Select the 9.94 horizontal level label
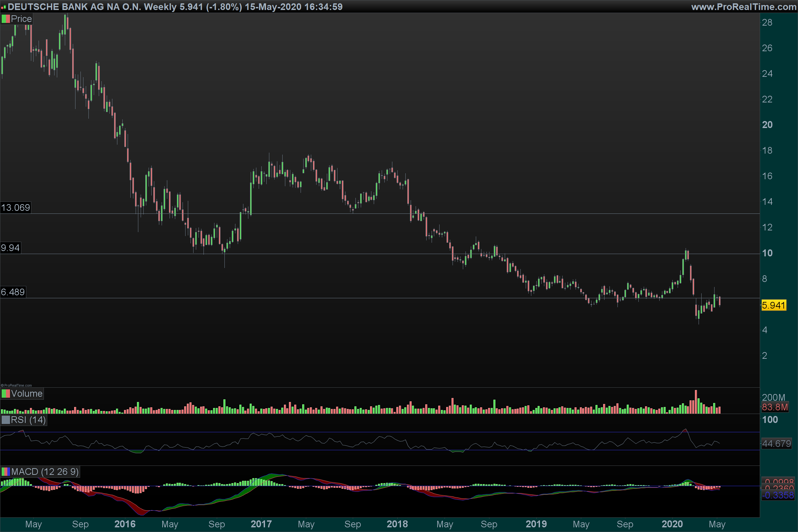 pos(11,248)
